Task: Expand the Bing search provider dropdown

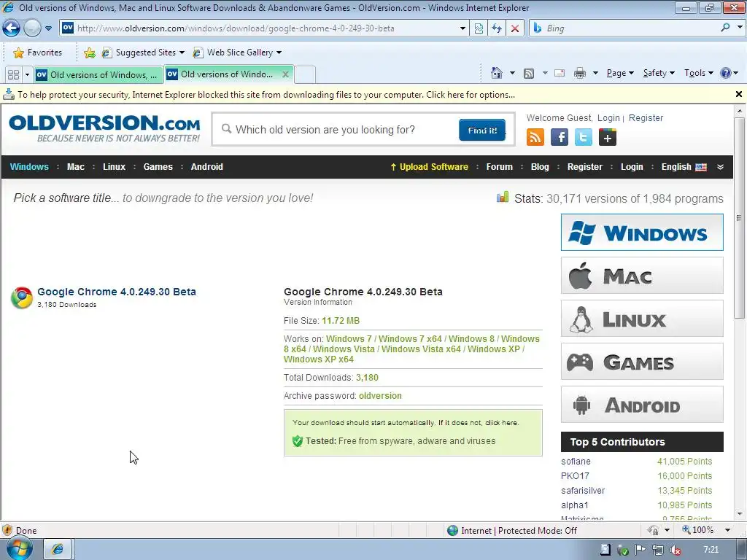Action: 740,28
